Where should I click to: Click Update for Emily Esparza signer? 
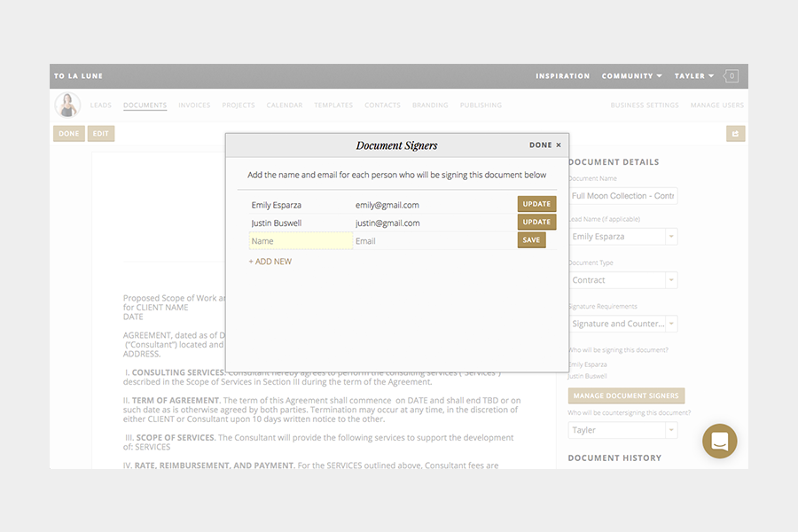click(x=536, y=204)
